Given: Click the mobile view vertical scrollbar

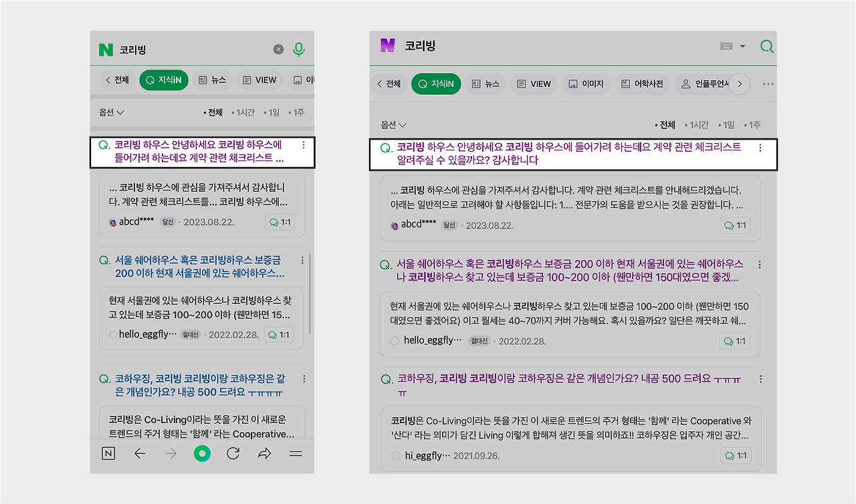Looking at the screenshot, I should coord(310,294).
